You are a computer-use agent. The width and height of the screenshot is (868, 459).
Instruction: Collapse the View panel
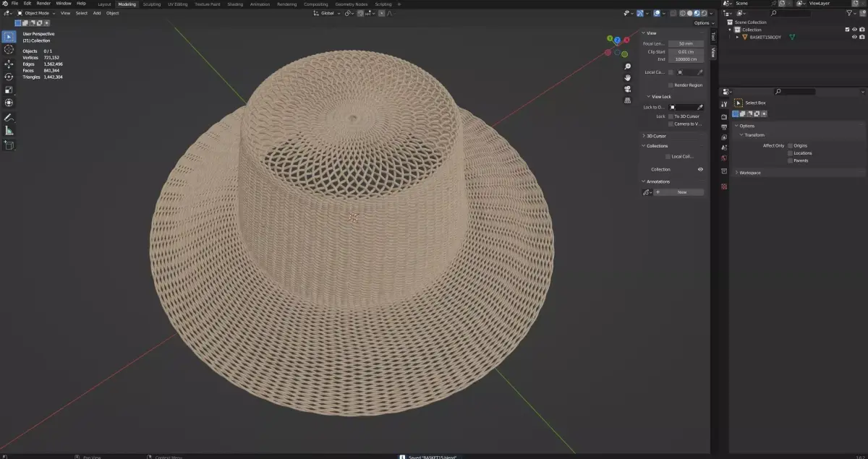[644, 33]
